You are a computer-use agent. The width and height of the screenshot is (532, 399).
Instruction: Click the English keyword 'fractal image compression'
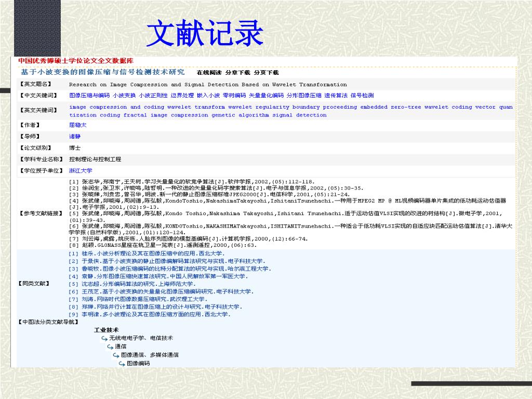[x=166, y=115]
